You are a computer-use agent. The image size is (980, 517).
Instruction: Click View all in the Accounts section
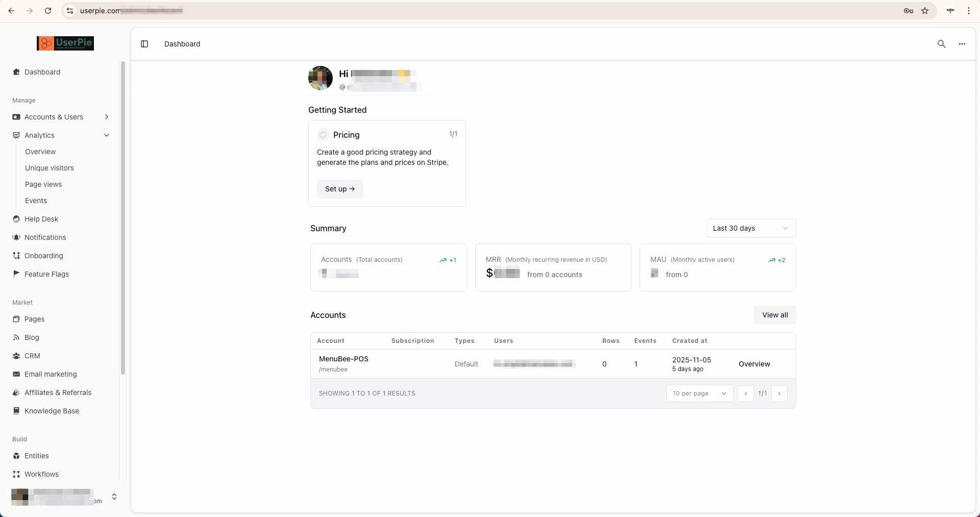click(x=775, y=315)
